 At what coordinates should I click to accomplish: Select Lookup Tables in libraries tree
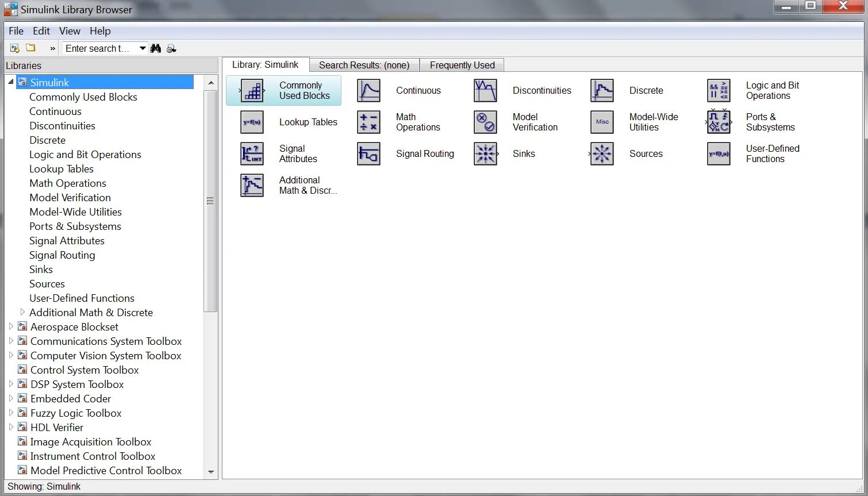click(x=62, y=169)
